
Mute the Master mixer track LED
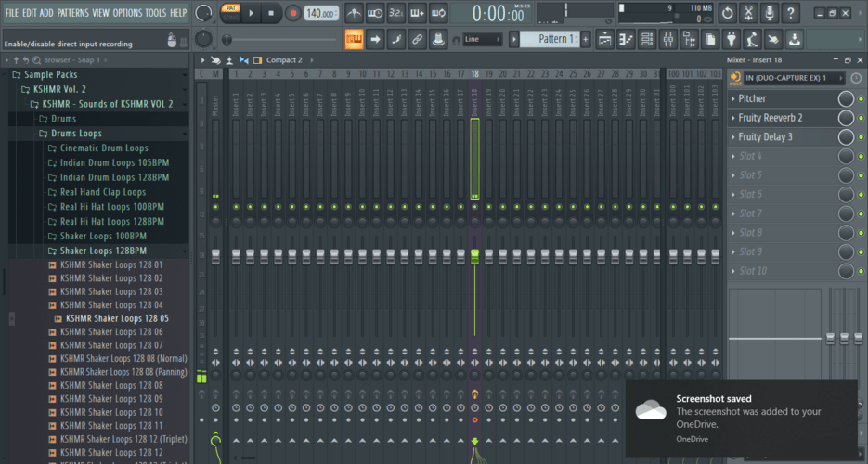[x=215, y=207]
